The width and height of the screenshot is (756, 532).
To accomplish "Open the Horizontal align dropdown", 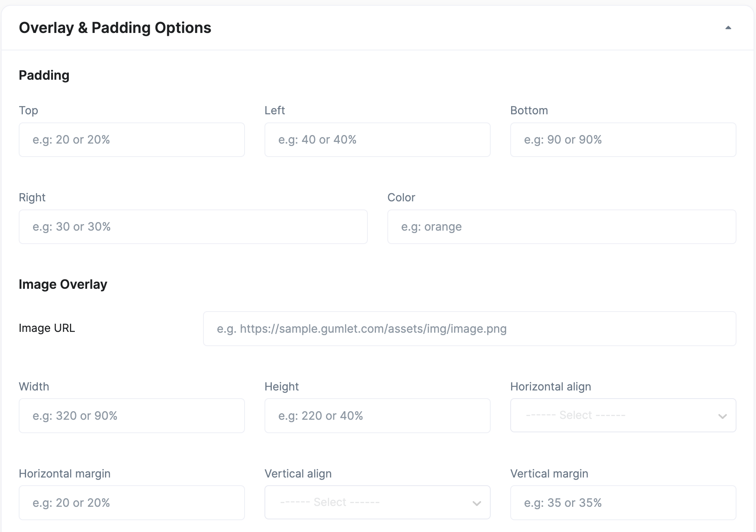I will [623, 415].
